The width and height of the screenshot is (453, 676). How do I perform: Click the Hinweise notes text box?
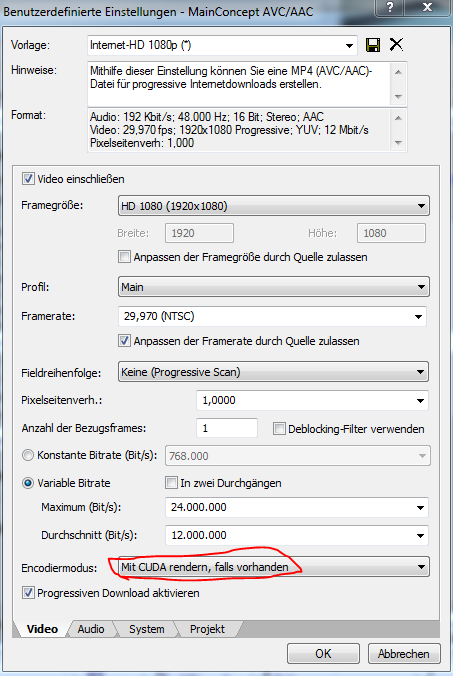point(239,84)
